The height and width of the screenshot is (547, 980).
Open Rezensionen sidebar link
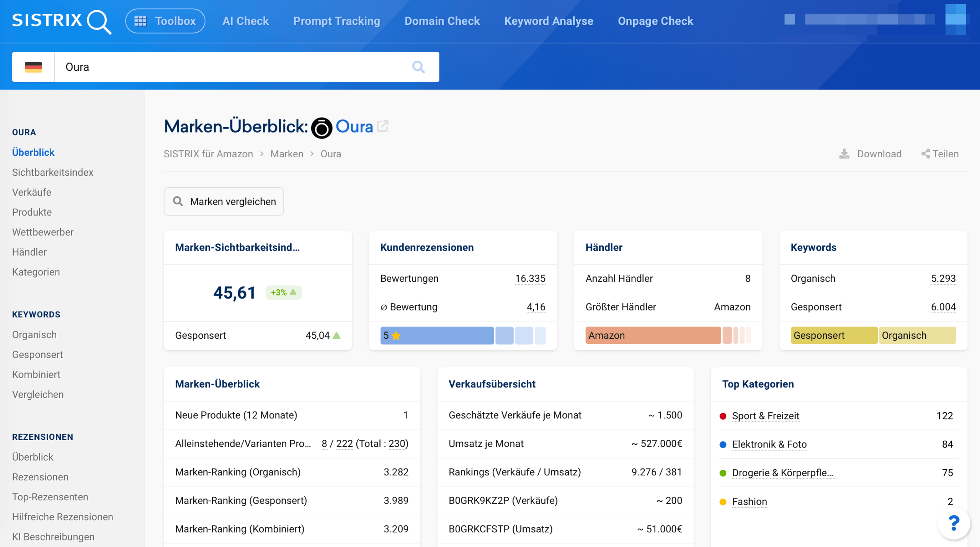pyautogui.click(x=40, y=477)
